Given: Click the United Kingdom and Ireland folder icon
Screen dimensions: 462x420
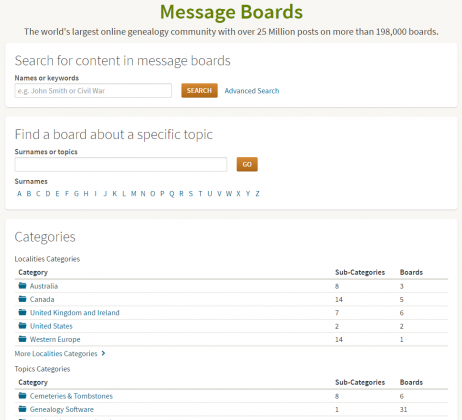Looking at the screenshot, I should (22, 312).
